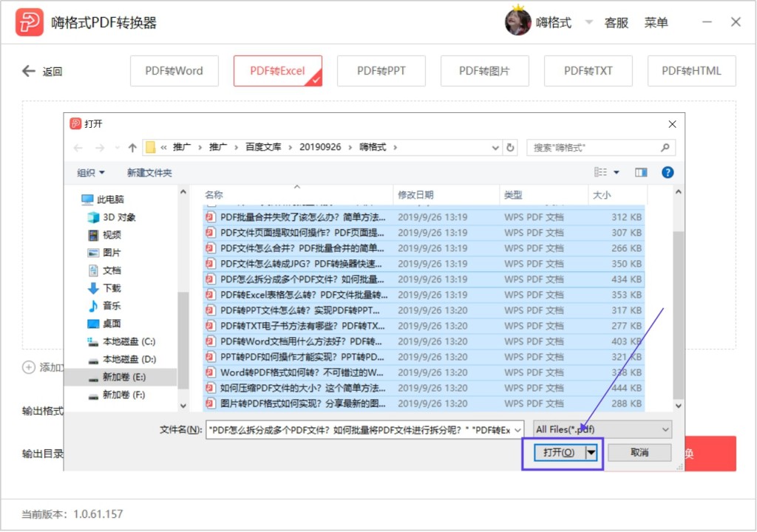Click the PDF icon of 如何压缩PDF文件的大小
757x532 pixels.
tap(210, 388)
